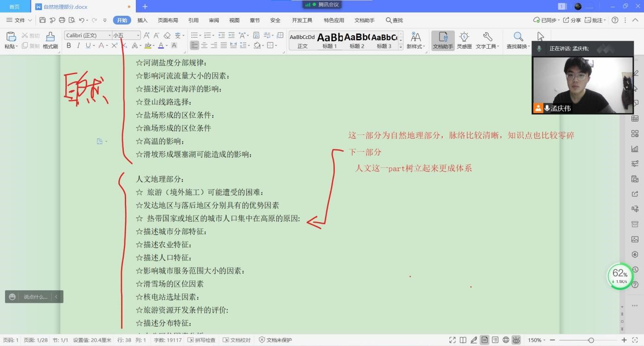Toggle eye protection mode in status bar

[x=516, y=340]
